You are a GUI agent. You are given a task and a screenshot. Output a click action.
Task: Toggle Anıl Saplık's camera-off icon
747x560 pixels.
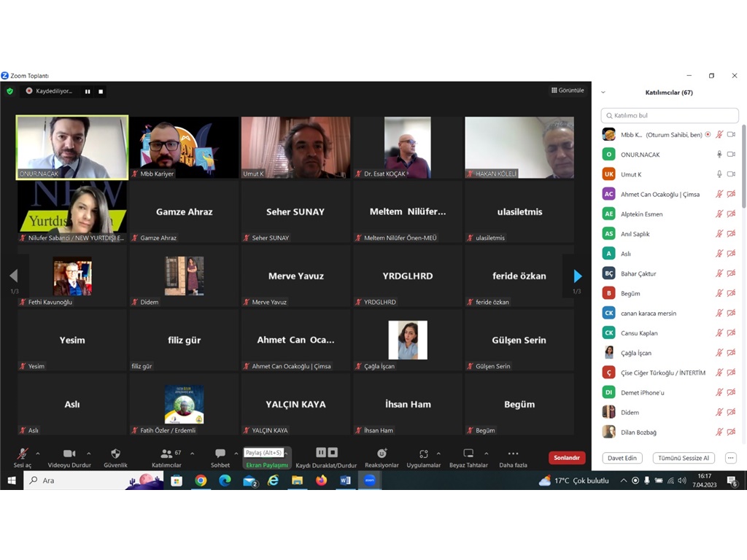point(731,234)
